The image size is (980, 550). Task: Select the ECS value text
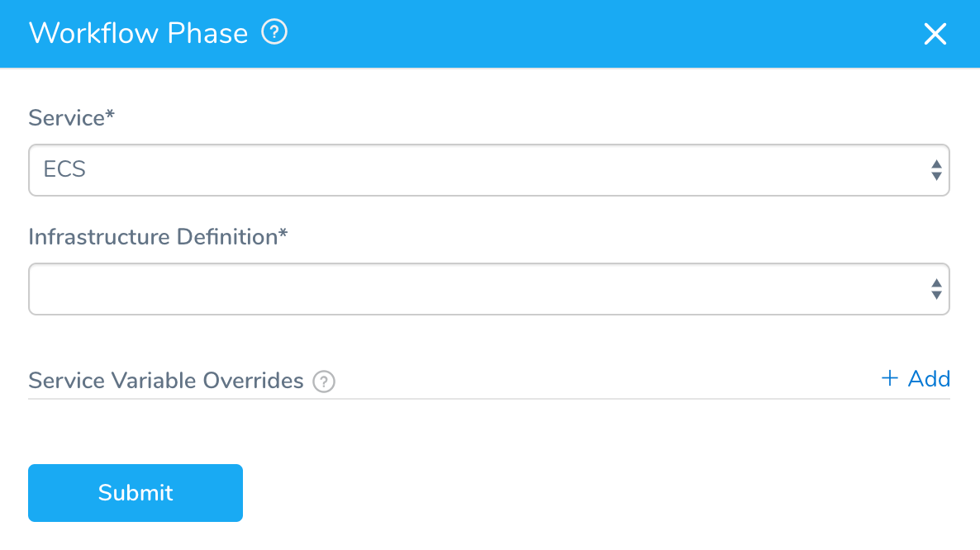point(64,169)
